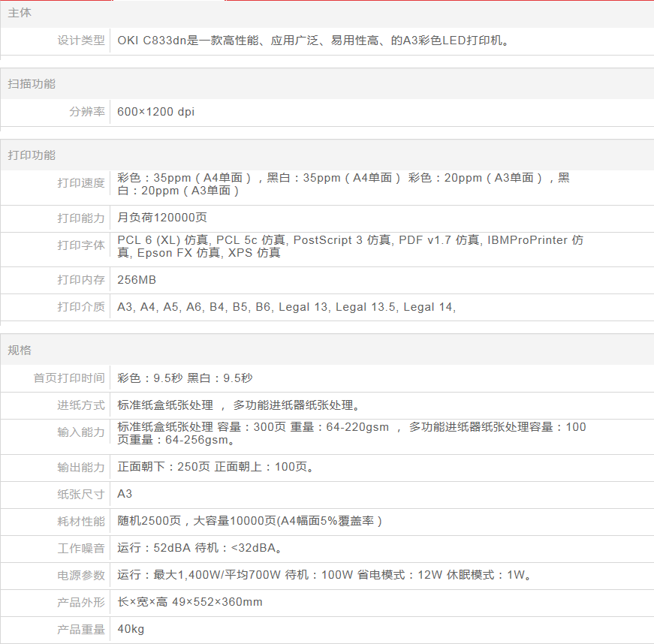
Task: Select the A3 paper size value
Action: coord(125,494)
